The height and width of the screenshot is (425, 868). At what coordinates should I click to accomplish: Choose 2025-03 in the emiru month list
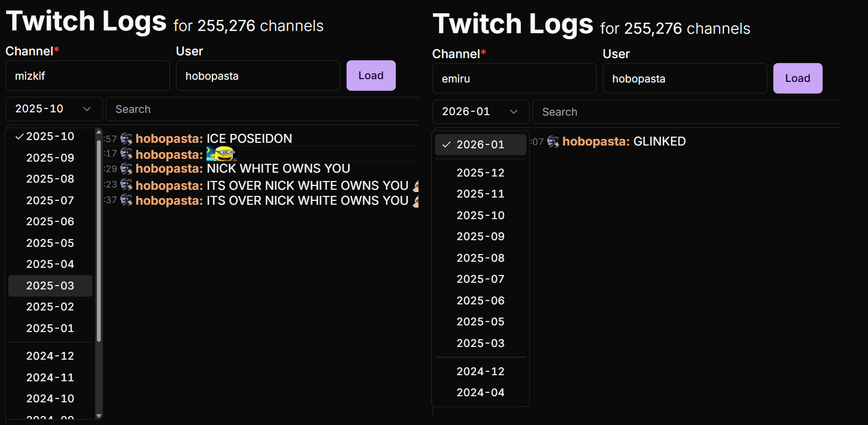[480, 343]
